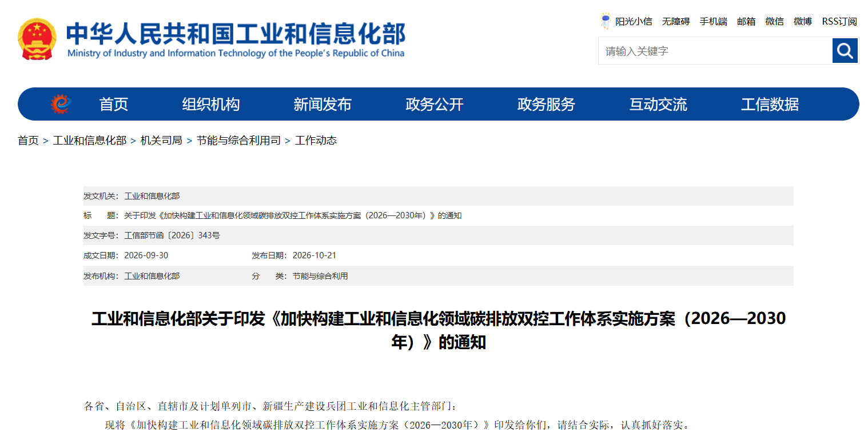Open 政务公开 in the main navigation
The height and width of the screenshot is (440, 868).
coord(435,104)
